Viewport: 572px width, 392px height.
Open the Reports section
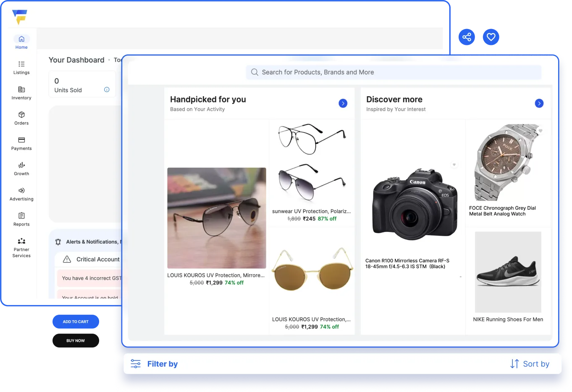[x=21, y=219]
